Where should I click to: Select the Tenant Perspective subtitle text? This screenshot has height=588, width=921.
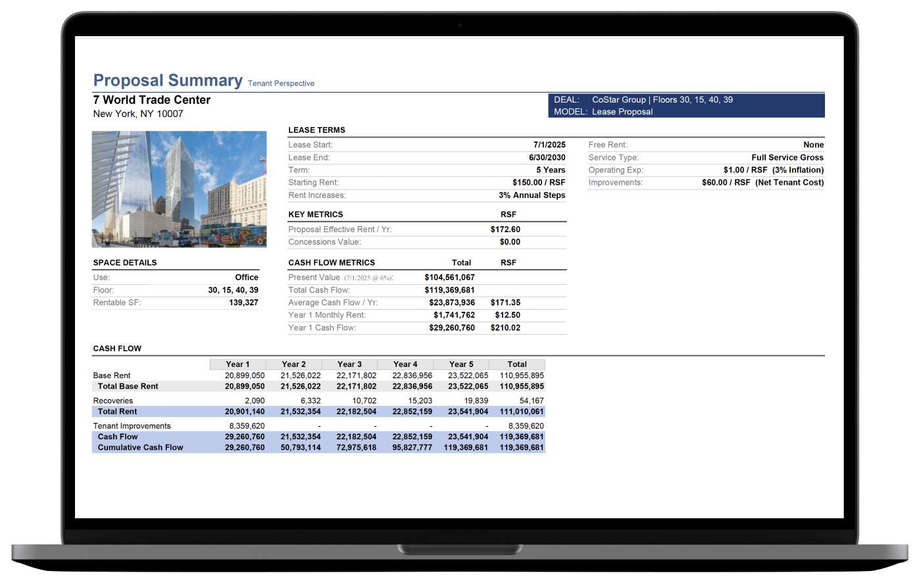click(x=281, y=84)
